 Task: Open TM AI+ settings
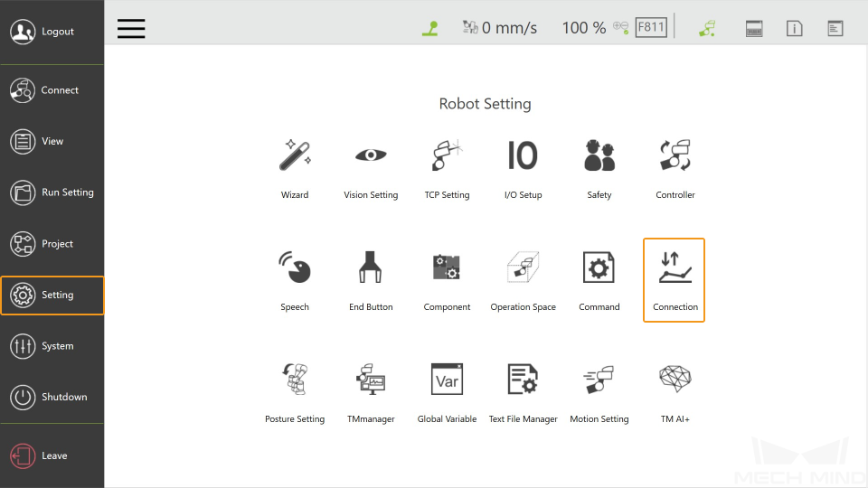click(675, 393)
